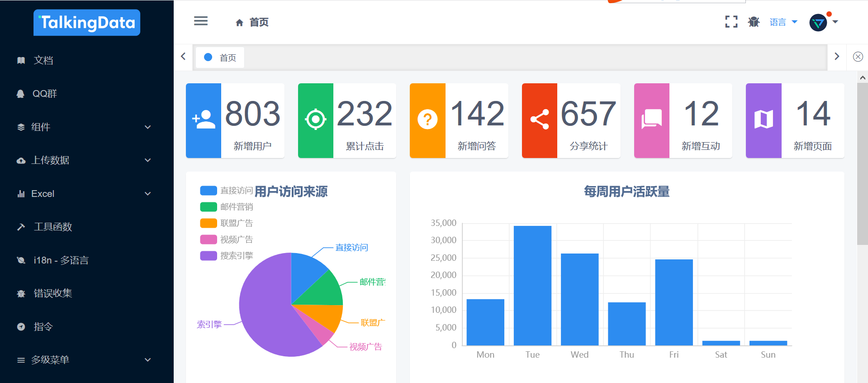The height and width of the screenshot is (383, 868).
Task: Toggle fullscreen mode icon
Action: pos(731,22)
